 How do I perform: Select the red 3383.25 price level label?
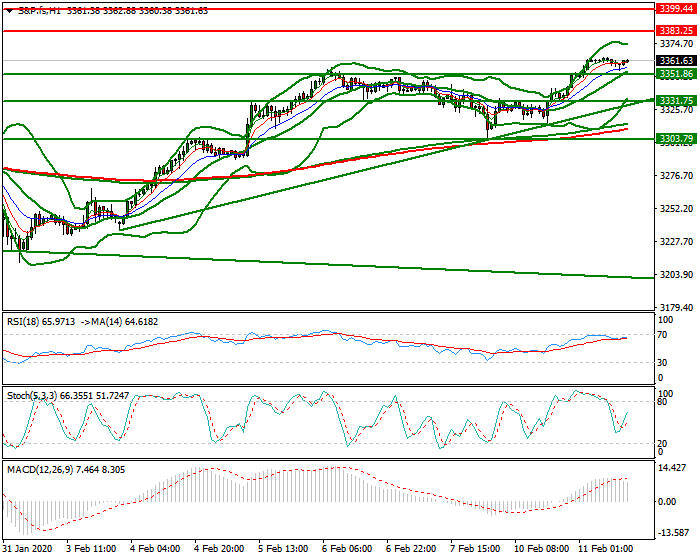tap(676, 31)
